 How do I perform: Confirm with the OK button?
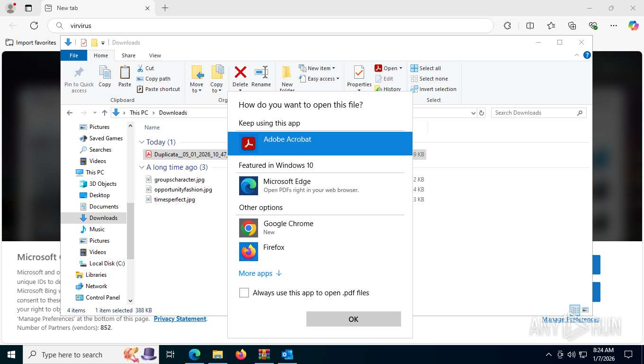click(354, 319)
